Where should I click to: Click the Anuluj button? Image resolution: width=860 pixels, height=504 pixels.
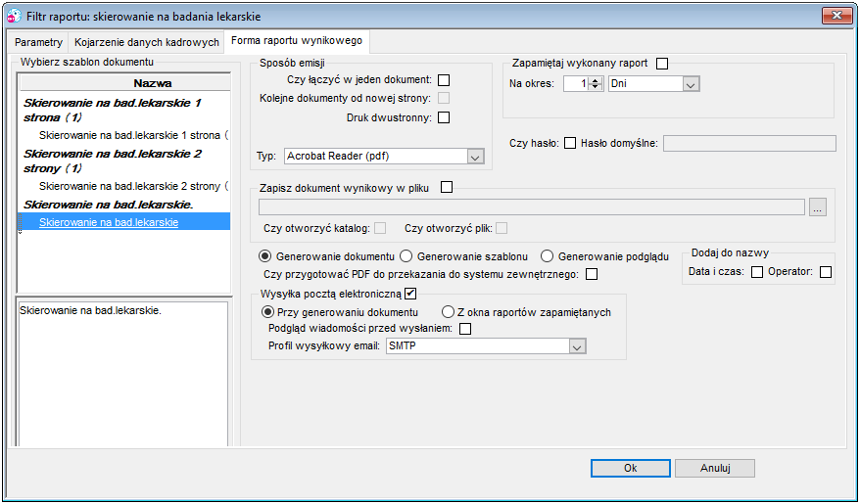click(715, 468)
